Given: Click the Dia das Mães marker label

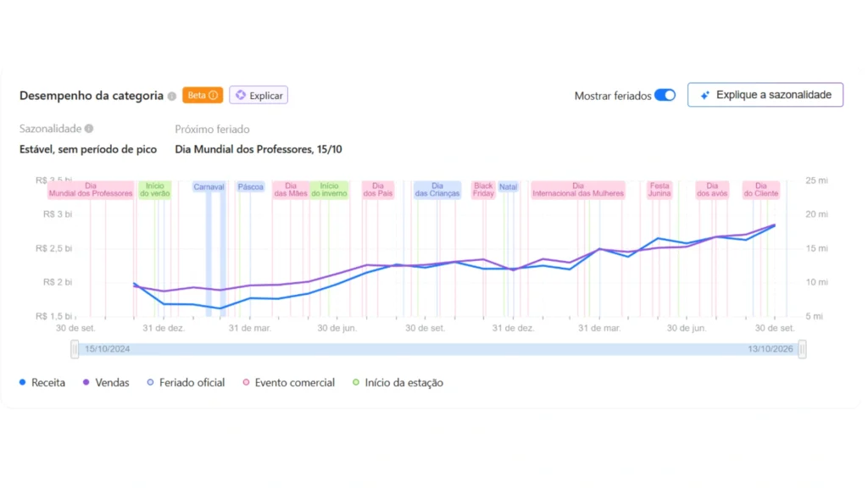Looking at the screenshot, I should coord(291,190).
